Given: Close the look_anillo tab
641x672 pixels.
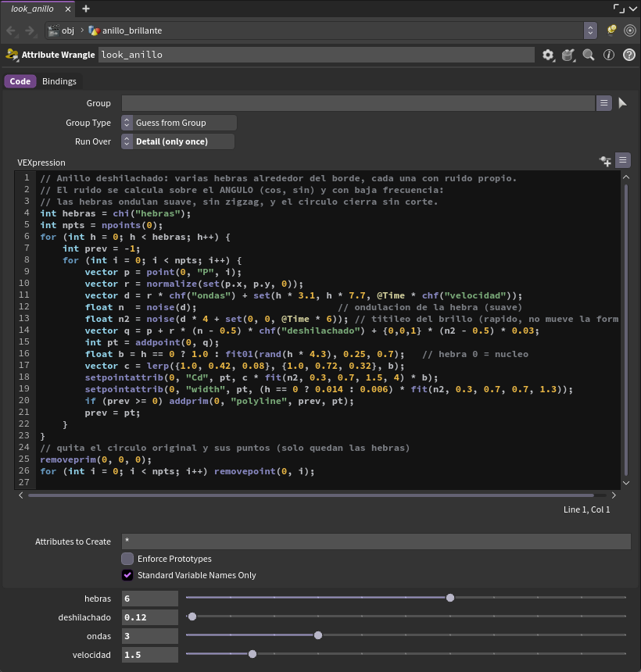Looking at the screenshot, I should 68,9.
